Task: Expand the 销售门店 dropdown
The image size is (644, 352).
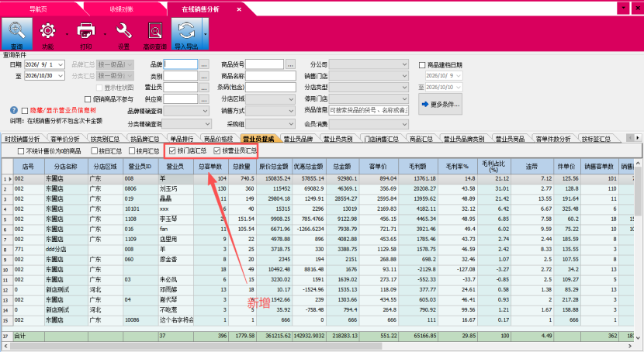Action: 404,76
